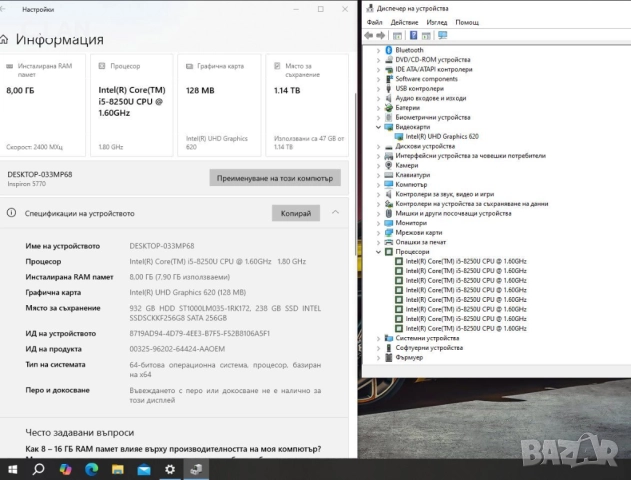Select IDE ATA/ATAPI контролери item
This screenshot has width=631, height=480.
point(434,69)
